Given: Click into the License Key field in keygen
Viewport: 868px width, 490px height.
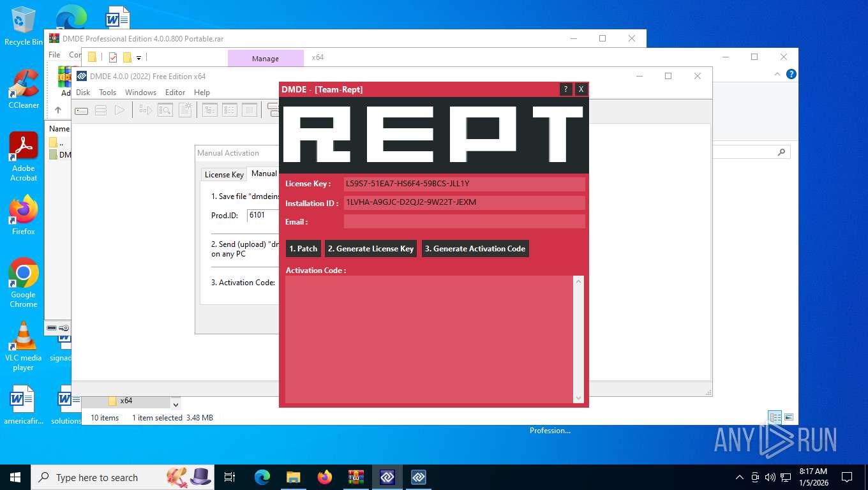Looking at the screenshot, I should pyautogui.click(x=464, y=184).
